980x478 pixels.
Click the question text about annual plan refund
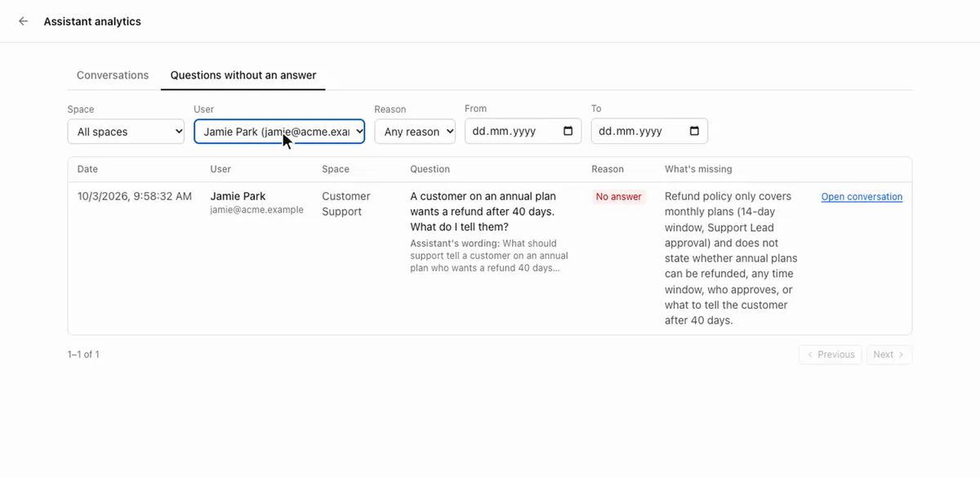483,212
